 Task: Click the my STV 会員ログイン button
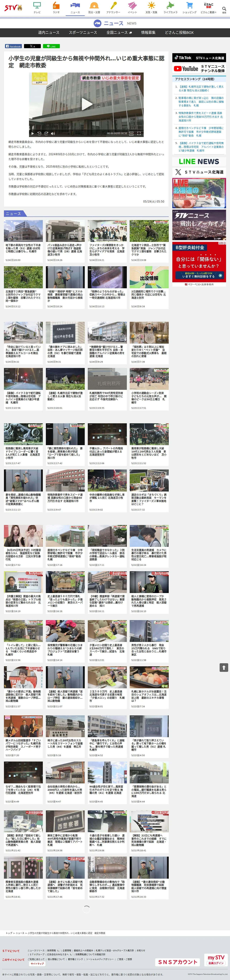(216, 959)
